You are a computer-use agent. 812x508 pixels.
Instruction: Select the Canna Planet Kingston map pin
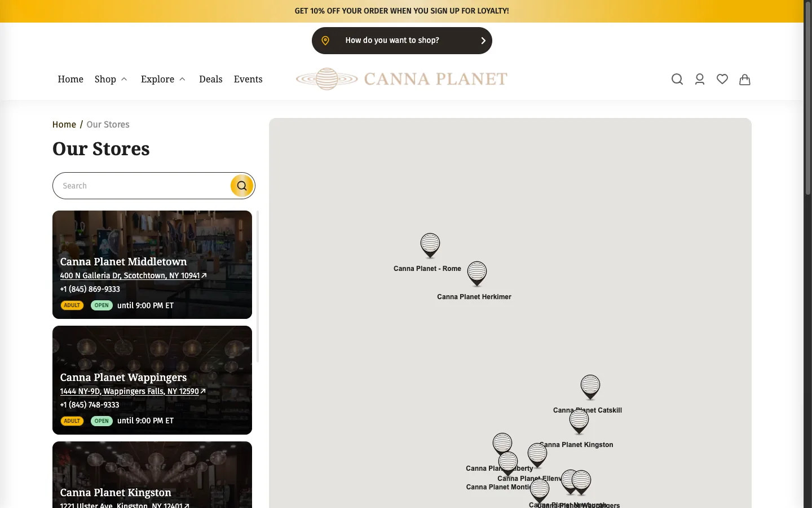[x=579, y=422]
